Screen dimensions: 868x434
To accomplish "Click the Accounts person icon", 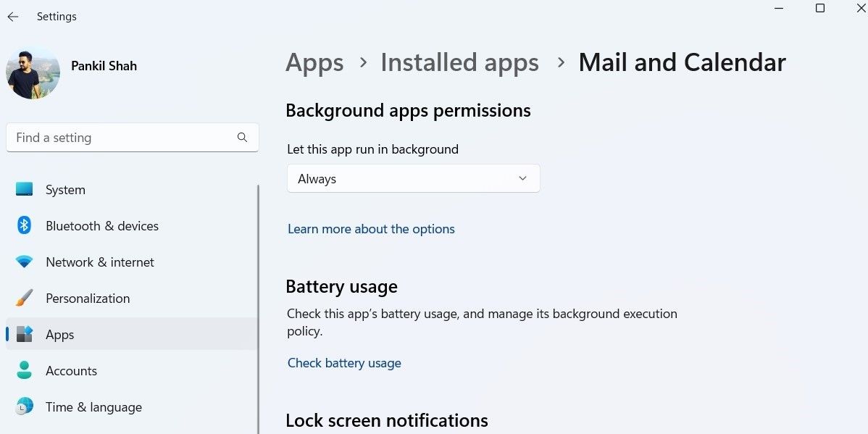I will click(x=25, y=370).
